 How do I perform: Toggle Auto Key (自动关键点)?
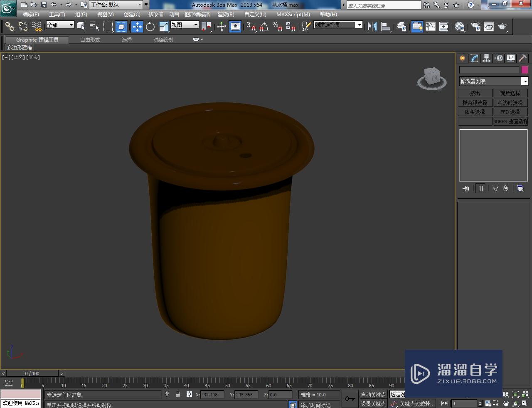373,395
